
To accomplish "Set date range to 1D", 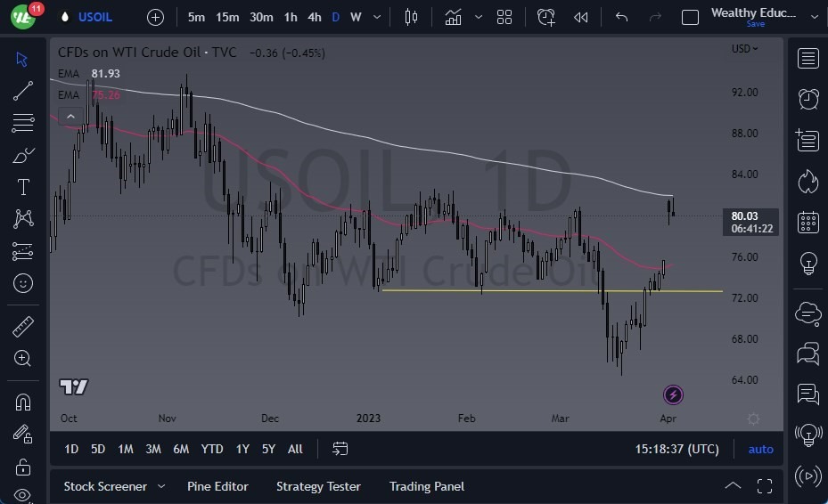I will [71, 449].
